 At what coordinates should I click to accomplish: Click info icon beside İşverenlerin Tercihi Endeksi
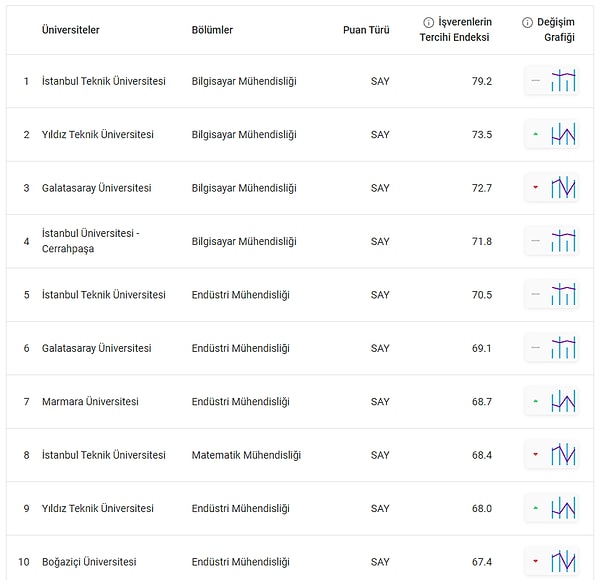(428, 23)
